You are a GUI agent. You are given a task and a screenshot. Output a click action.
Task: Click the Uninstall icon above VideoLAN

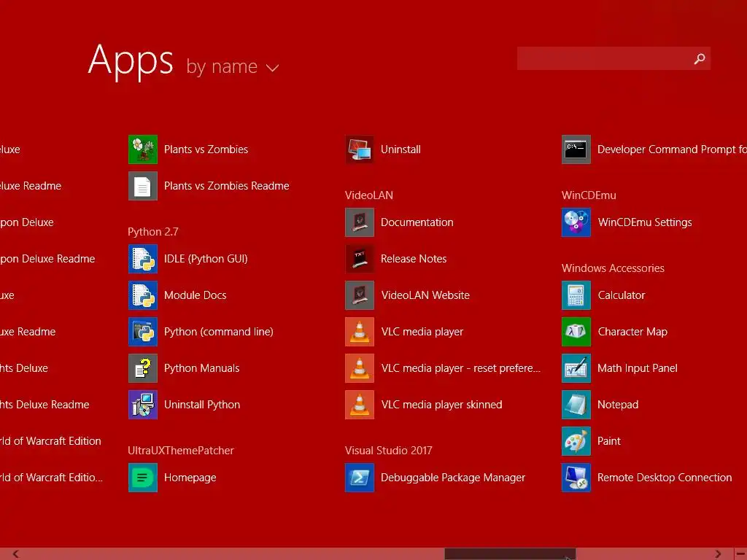pos(360,149)
